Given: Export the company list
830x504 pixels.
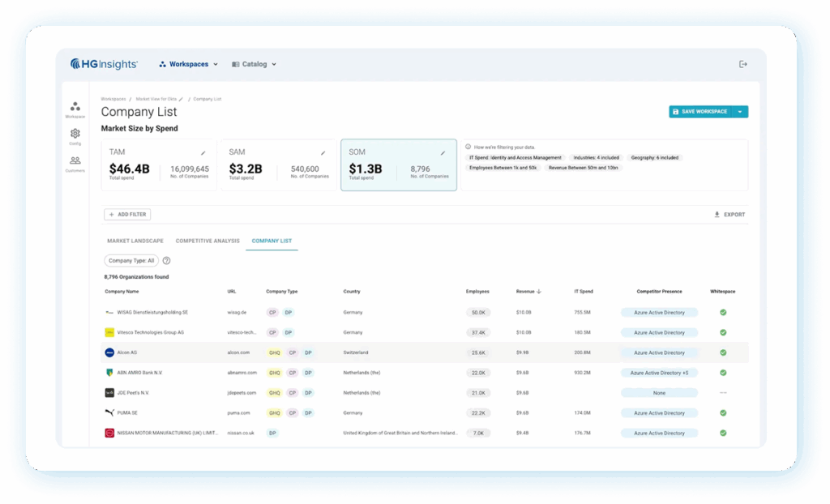Looking at the screenshot, I should click(729, 215).
